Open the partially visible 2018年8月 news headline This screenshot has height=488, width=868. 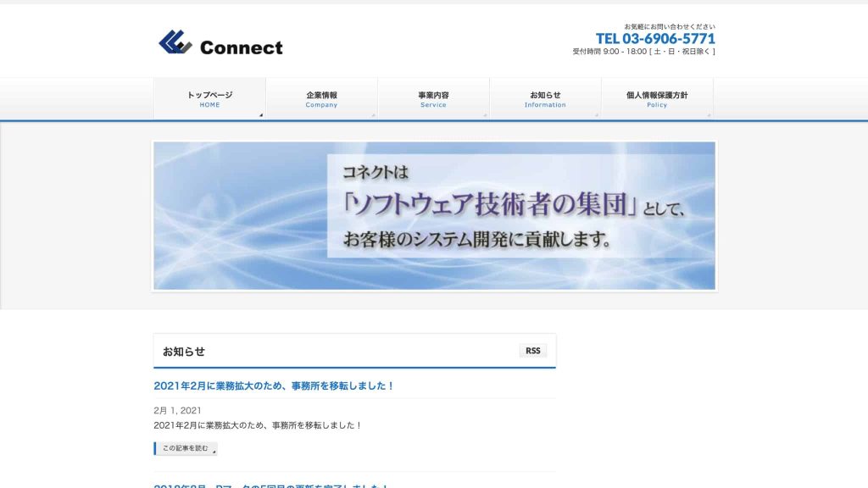(x=271, y=485)
